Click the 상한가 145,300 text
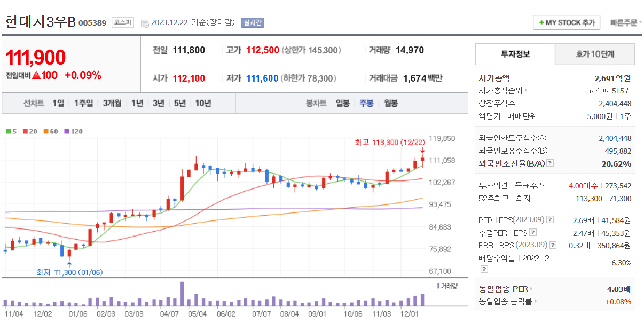Image resolution: width=644 pixels, height=331 pixels. click(311, 50)
